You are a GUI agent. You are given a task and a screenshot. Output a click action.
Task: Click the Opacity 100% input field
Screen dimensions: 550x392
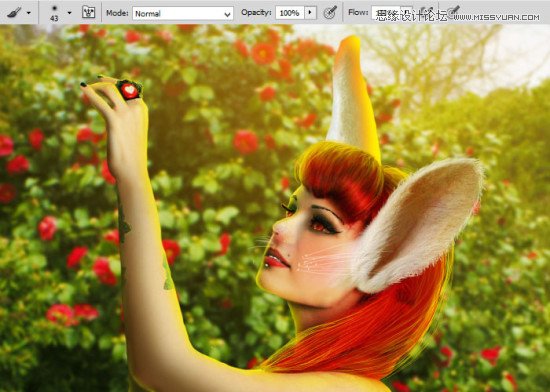coord(289,13)
